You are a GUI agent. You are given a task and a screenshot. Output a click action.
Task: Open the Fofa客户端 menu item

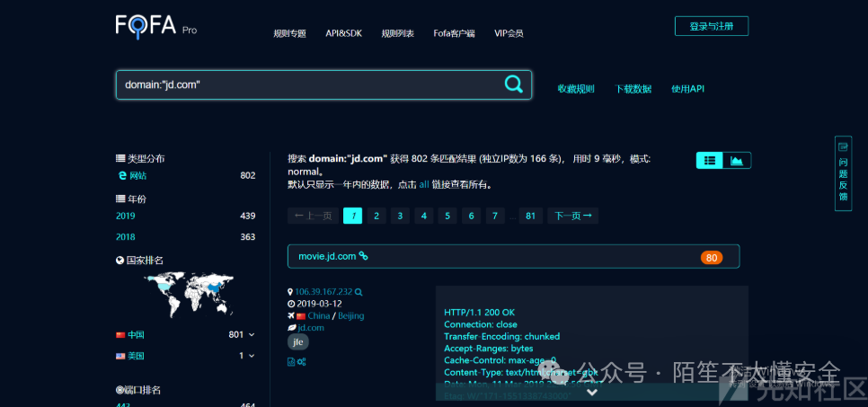coord(454,33)
